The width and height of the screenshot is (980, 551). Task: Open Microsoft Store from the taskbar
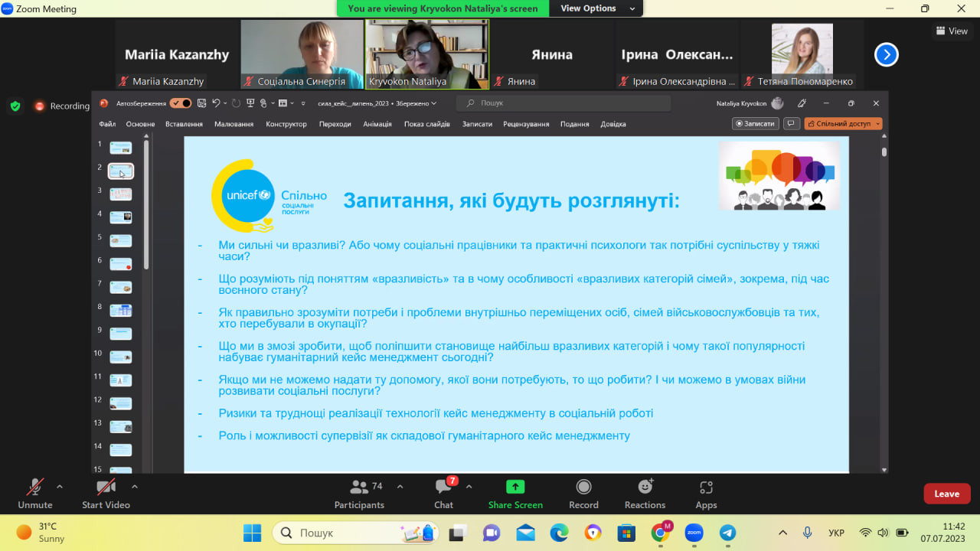[626, 533]
